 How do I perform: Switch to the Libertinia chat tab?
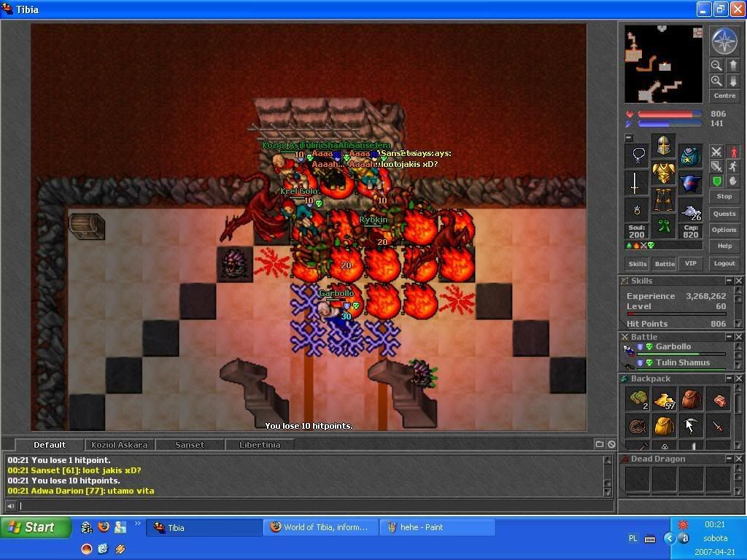point(260,445)
